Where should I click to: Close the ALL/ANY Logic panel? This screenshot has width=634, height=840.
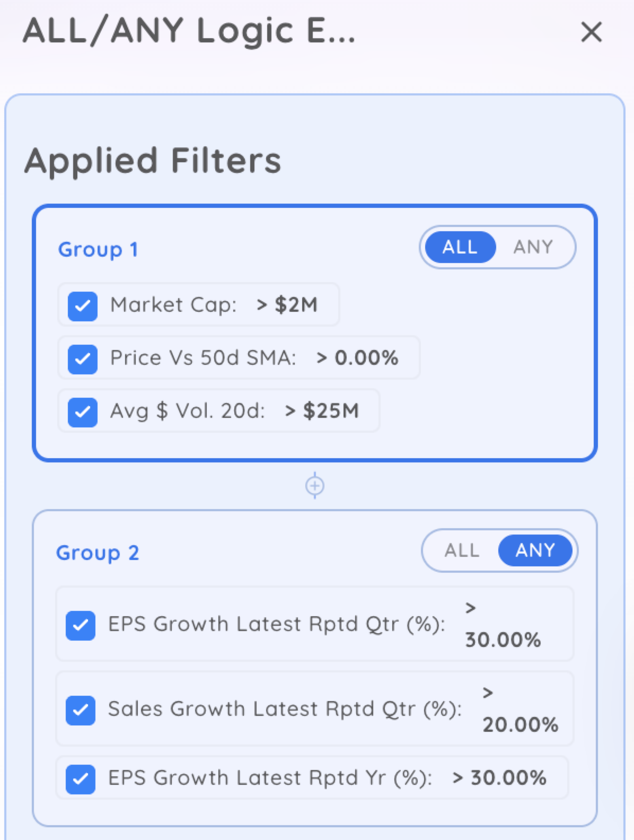tap(591, 32)
